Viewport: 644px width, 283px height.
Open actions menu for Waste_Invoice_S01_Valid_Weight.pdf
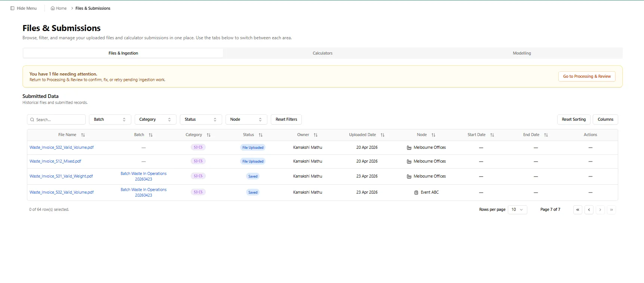[591, 176]
